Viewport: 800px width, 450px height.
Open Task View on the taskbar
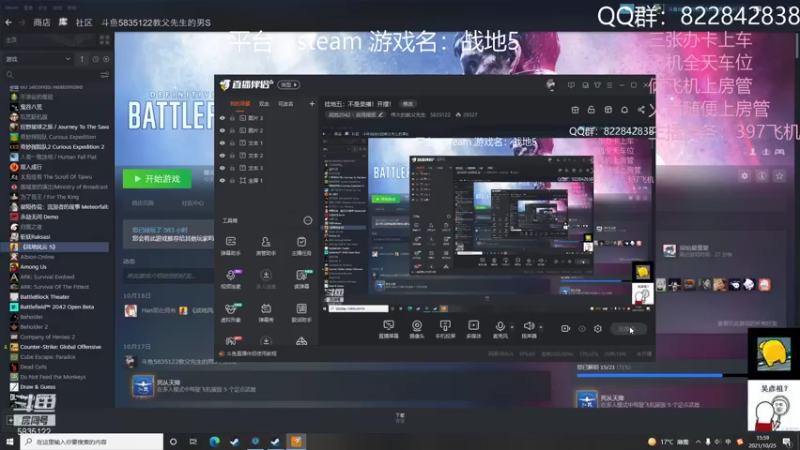193,441
